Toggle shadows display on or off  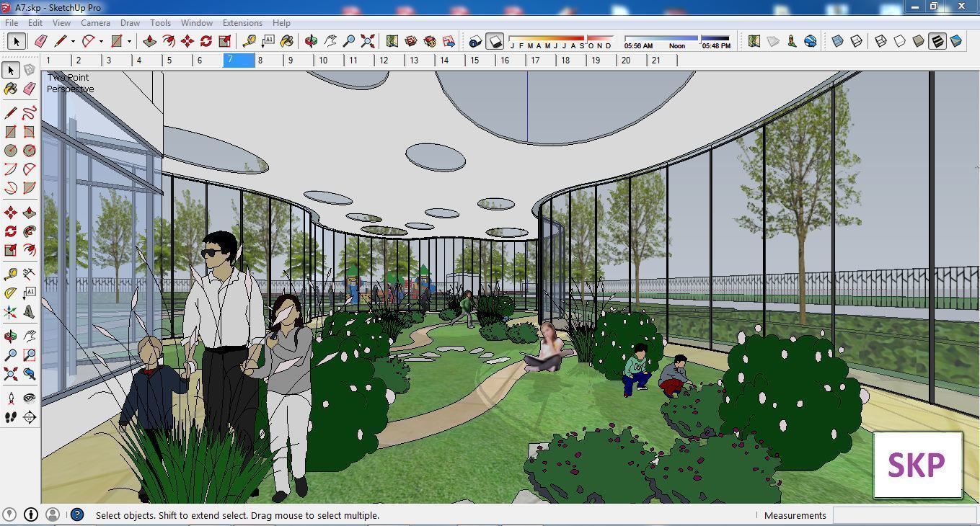495,41
